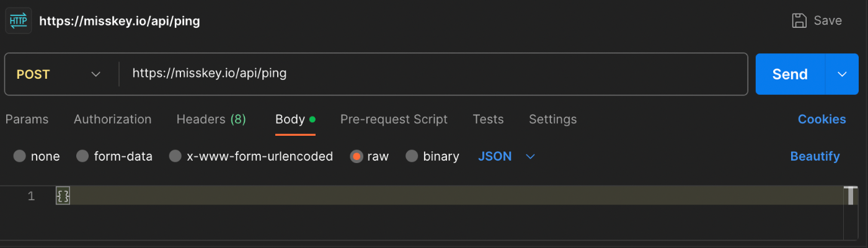Screen dimensions: 868x248
Task: Click the request URL input field
Action: (434, 74)
